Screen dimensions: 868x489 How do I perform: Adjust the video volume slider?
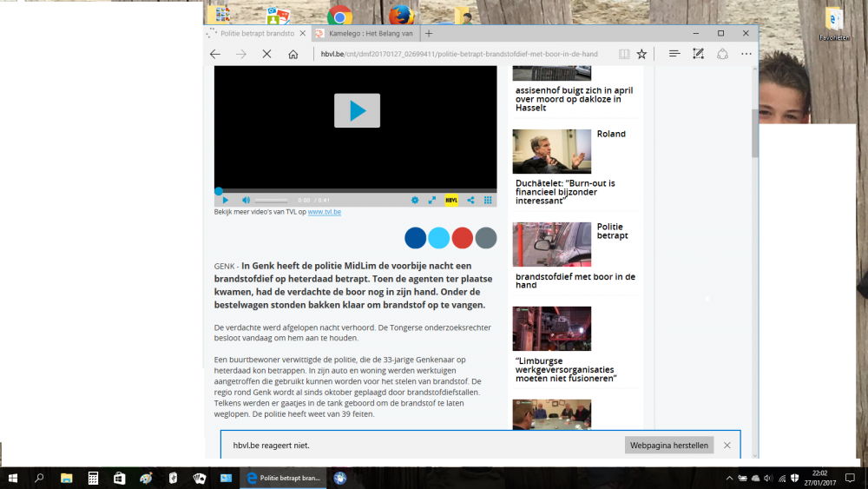pyautogui.click(x=271, y=201)
